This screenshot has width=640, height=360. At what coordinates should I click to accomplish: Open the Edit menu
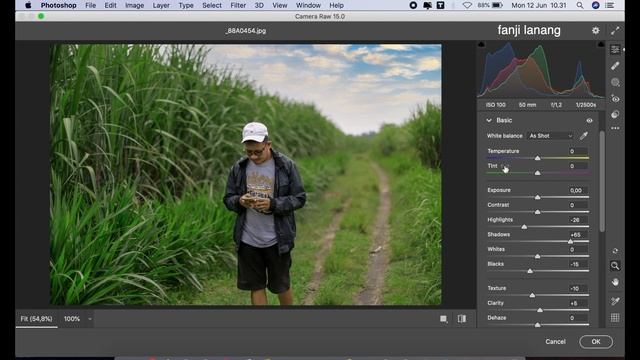[x=110, y=5]
